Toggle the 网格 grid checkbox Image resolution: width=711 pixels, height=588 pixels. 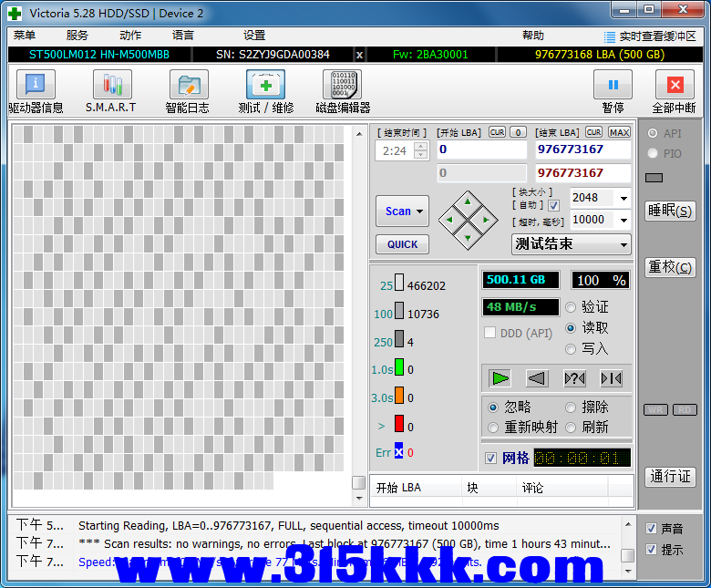pyautogui.click(x=491, y=458)
